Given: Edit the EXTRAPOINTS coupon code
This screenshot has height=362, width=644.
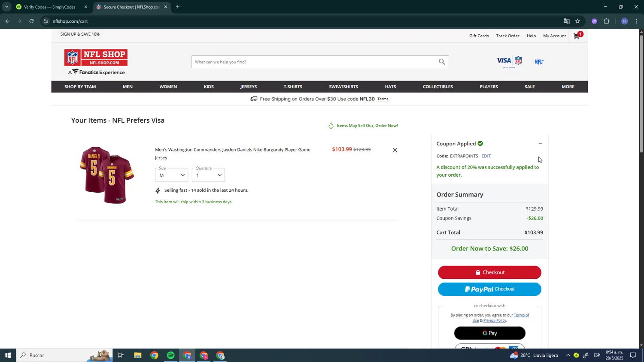Looking at the screenshot, I should 486,156.
